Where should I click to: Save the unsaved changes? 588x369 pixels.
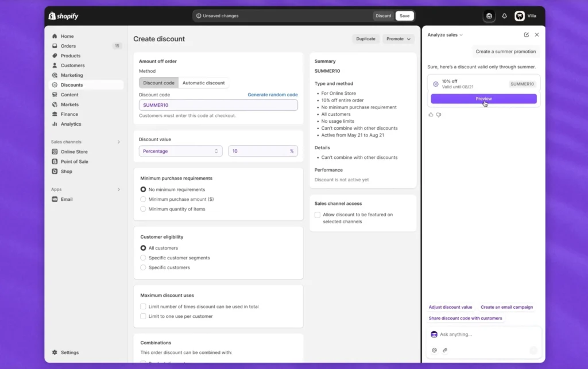[405, 16]
